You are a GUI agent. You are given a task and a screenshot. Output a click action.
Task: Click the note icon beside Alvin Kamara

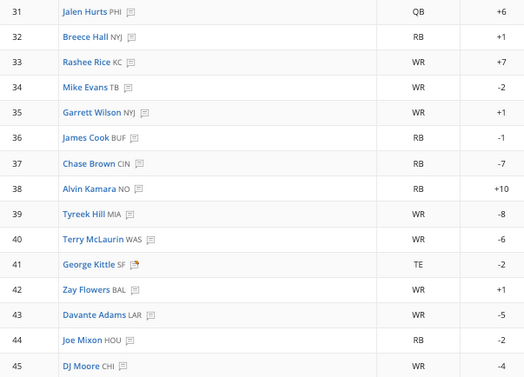point(138,189)
